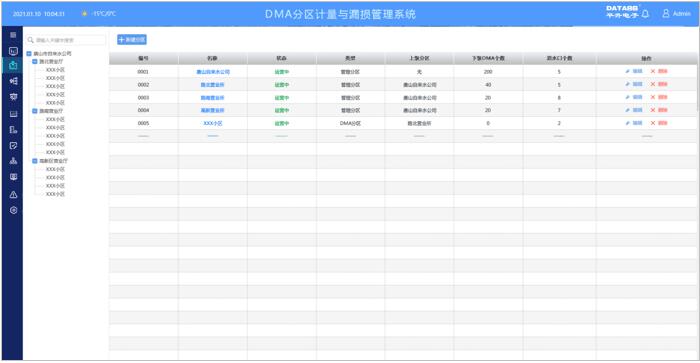Open the gear settings icon at sidebar bottom
This screenshot has height=363, width=700.
click(13, 210)
